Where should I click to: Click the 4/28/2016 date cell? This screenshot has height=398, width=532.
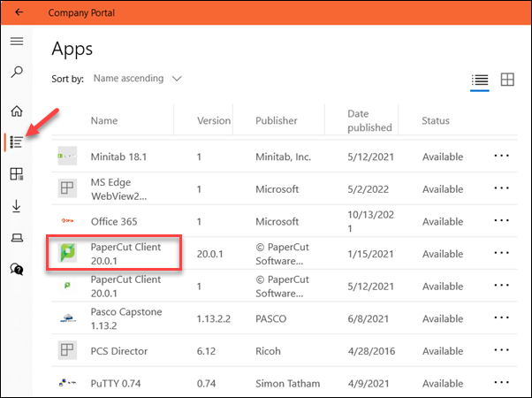coord(371,351)
